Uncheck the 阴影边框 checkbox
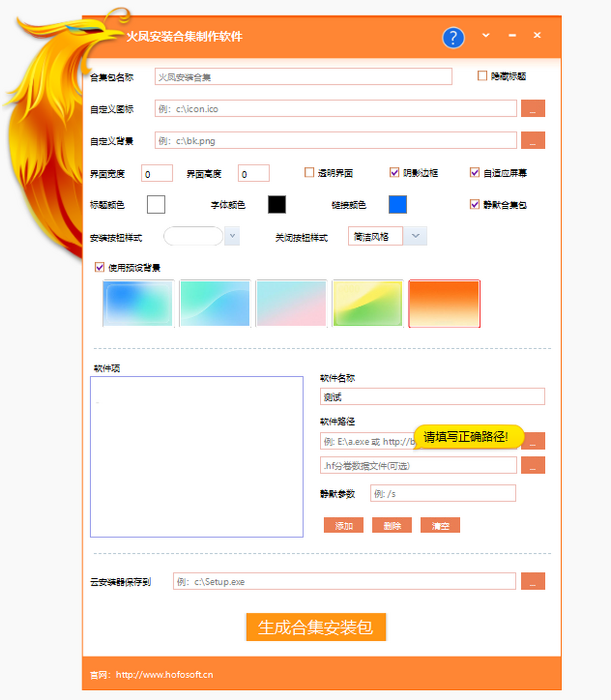Screen dimensions: 611x700 [394, 173]
